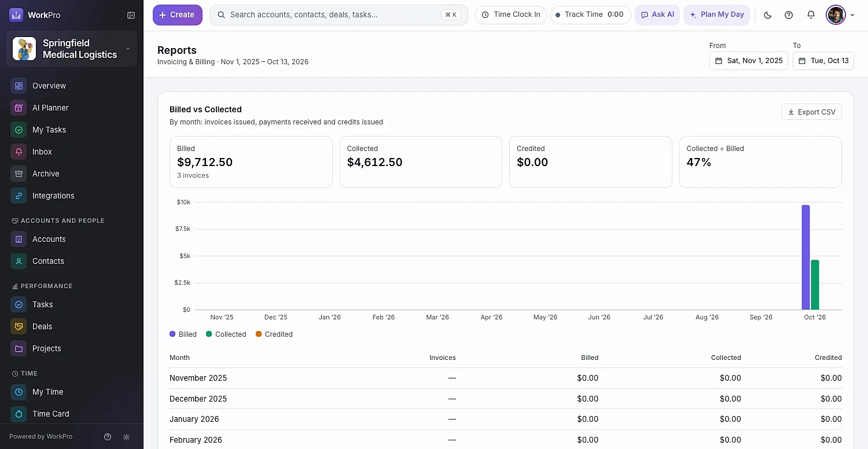This screenshot has width=868, height=449.
Task: Open the From date picker
Action: click(x=748, y=61)
